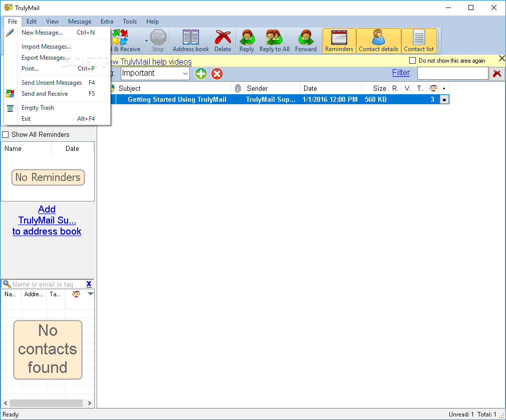Open Send & Receive dropdown arrow
Screen dimensions: 506x420
tap(146, 41)
